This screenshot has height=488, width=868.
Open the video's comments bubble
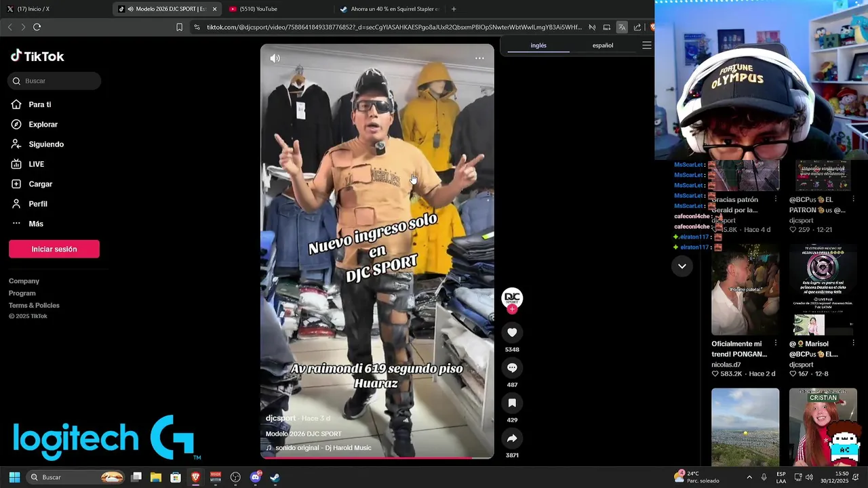512,367
